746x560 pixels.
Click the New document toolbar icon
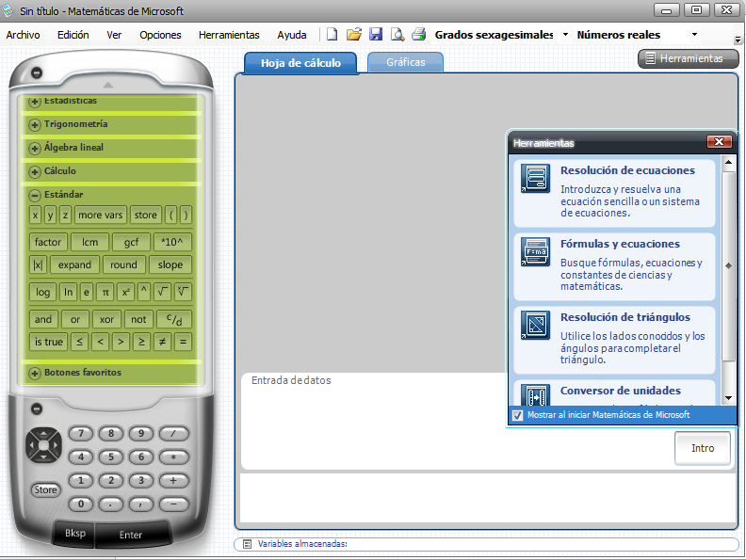pyautogui.click(x=332, y=34)
